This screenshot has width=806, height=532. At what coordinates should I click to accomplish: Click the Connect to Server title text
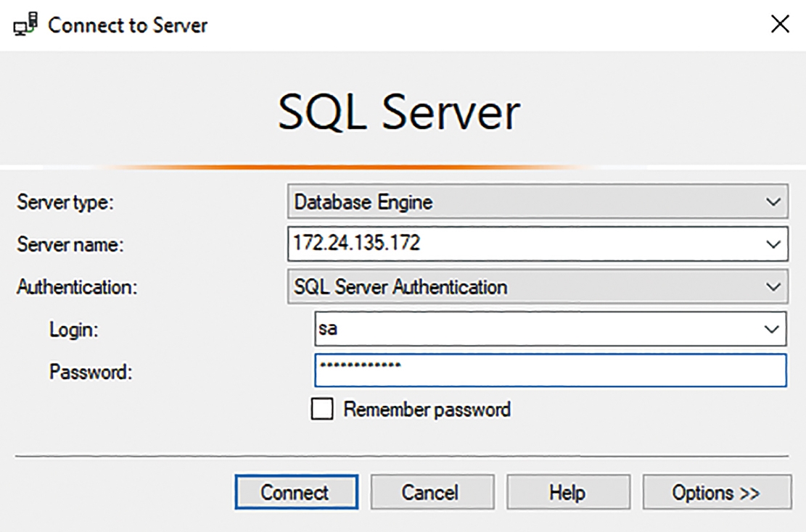pos(128,25)
